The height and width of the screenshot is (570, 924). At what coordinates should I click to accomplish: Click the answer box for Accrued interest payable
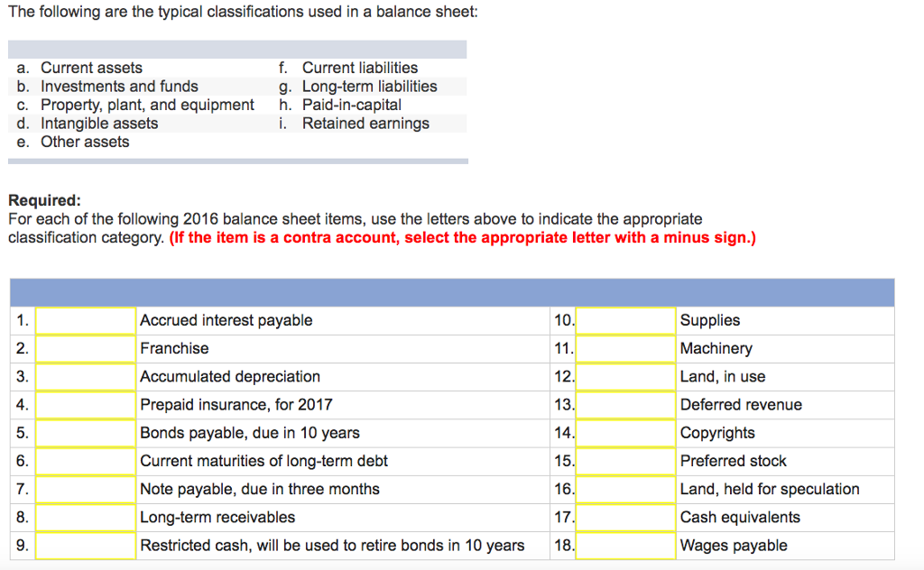(86, 320)
